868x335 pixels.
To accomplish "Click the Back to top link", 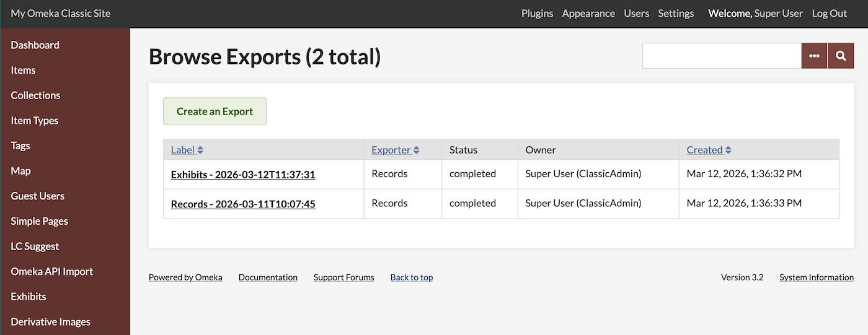I will [412, 277].
